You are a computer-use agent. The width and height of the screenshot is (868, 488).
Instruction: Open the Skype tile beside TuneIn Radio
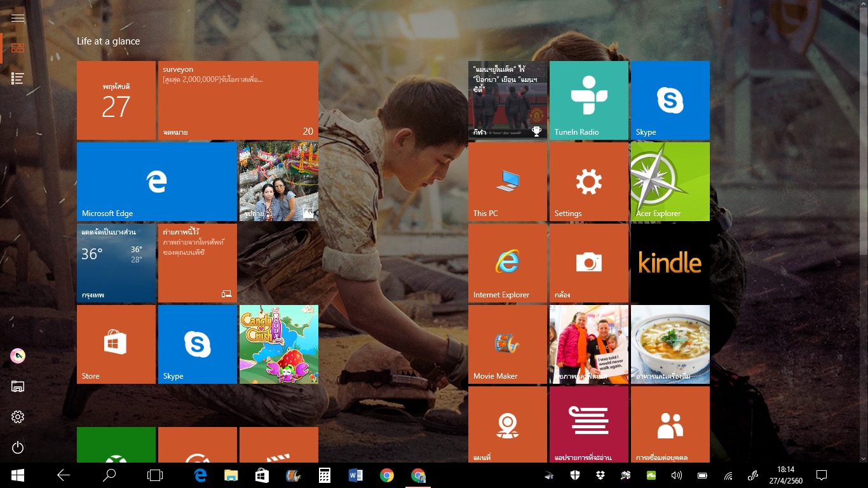tap(670, 100)
